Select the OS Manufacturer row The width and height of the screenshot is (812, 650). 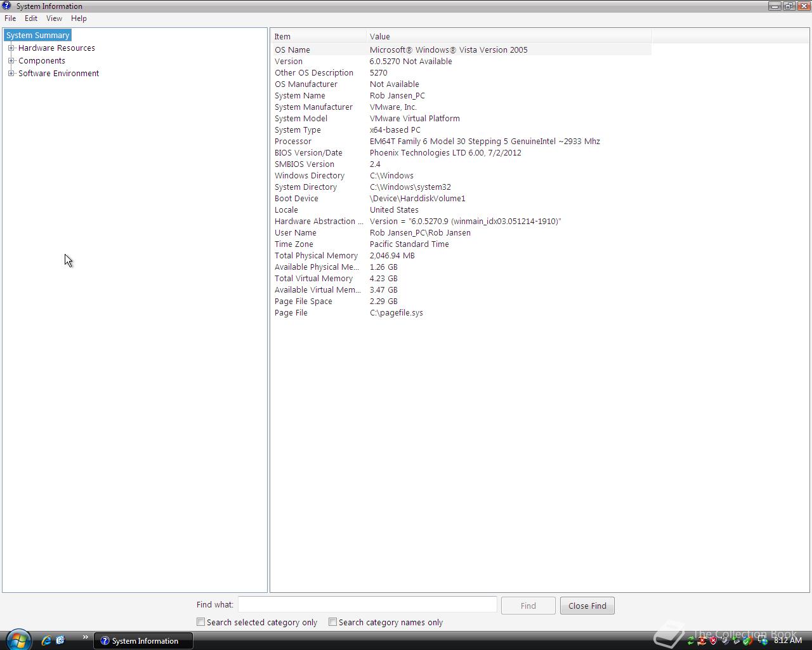pyautogui.click(x=461, y=84)
